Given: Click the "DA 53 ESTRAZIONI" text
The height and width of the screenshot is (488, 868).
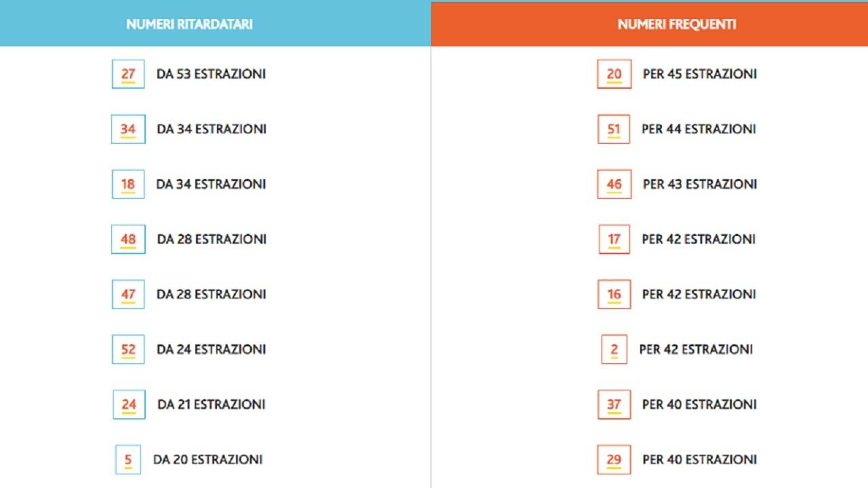Looking at the screenshot, I should click(211, 74).
